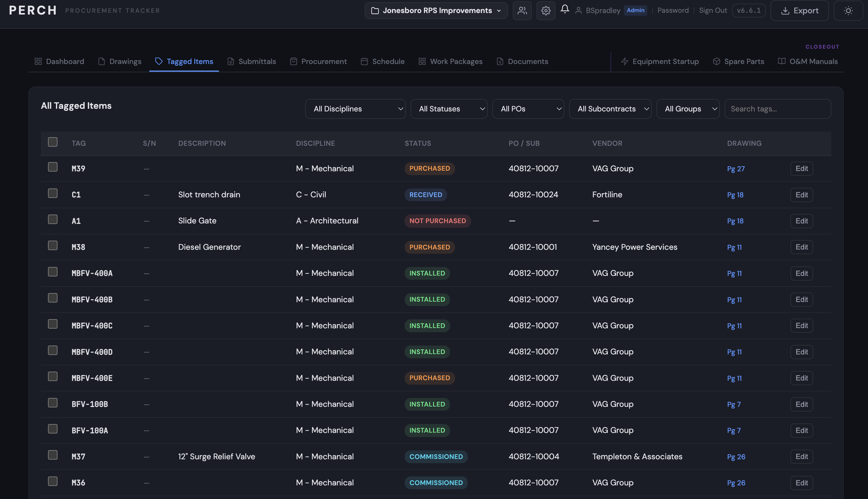The height and width of the screenshot is (499, 868).
Task: Check the select-all header checkbox
Action: [53, 142]
